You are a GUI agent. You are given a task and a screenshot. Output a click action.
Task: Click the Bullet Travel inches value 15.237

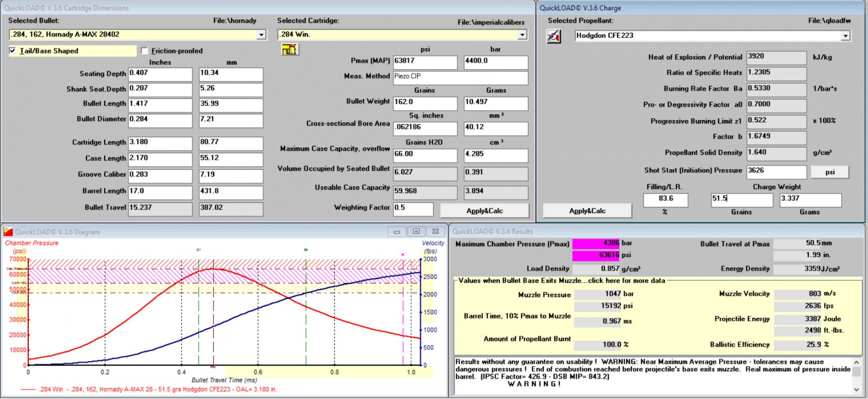[160, 209]
